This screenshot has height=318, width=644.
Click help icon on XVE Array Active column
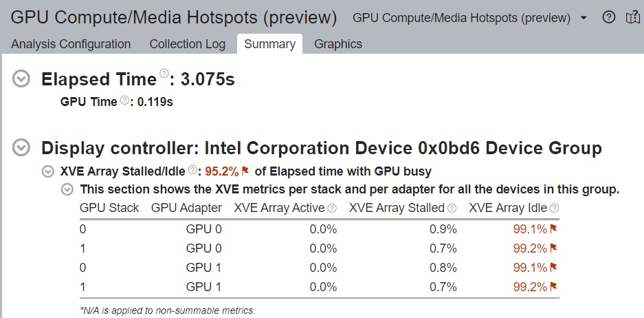click(332, 208)
